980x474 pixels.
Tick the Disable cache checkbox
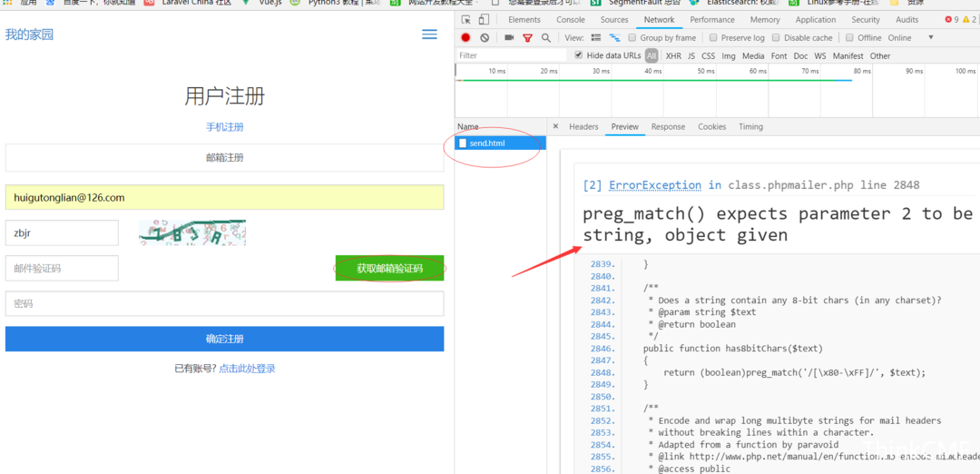click(776, 37)
